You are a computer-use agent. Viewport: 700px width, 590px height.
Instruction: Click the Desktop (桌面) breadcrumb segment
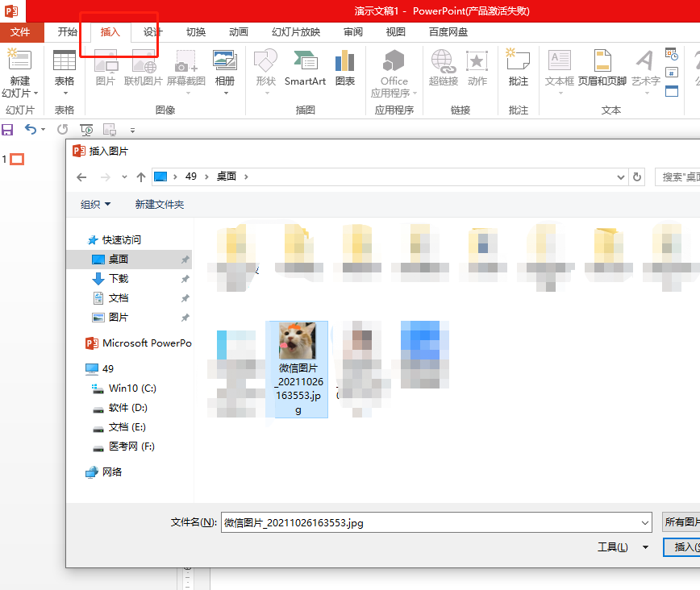click(227, 177)
